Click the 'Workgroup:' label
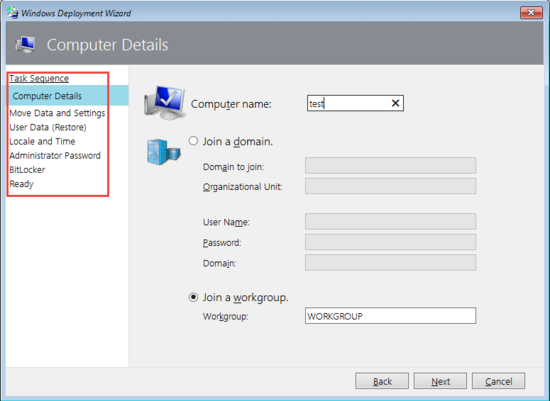Screen dimensions: 550x401 pos(226,316)
